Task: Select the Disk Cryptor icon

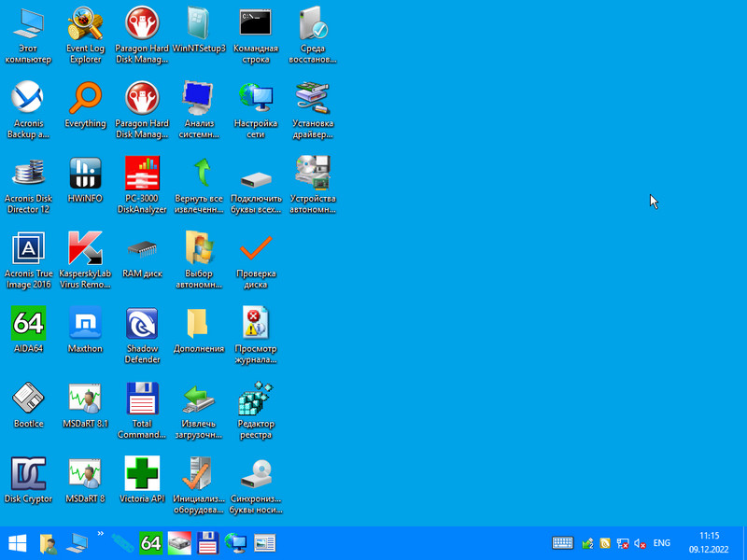Action: pyautogui.click(x=28, y=480)
